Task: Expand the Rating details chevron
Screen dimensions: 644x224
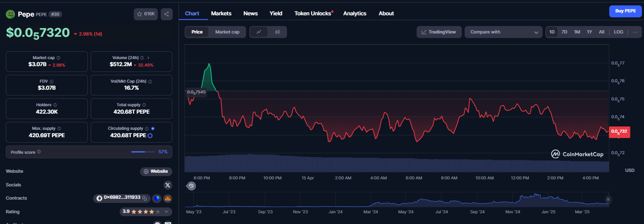Action: point(166,212)
